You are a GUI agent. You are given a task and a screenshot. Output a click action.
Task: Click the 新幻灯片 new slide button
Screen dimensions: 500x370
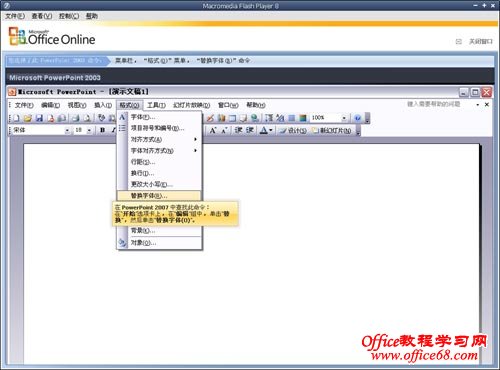click(x=332, y=131)
